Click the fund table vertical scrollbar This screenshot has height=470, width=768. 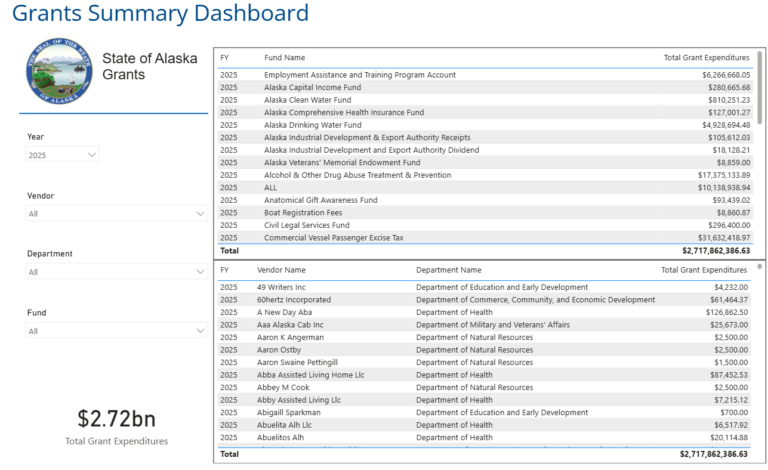pyautogui.click(x=760, y=88)
